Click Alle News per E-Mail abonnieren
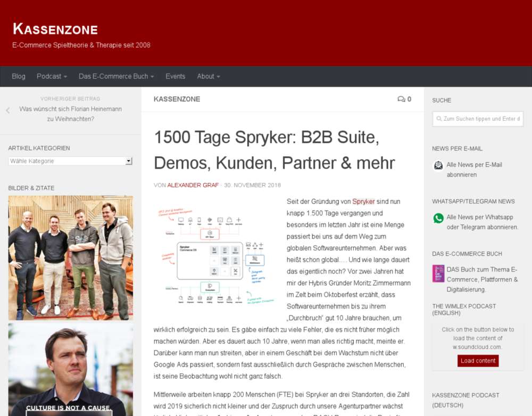 coord(475,170)
